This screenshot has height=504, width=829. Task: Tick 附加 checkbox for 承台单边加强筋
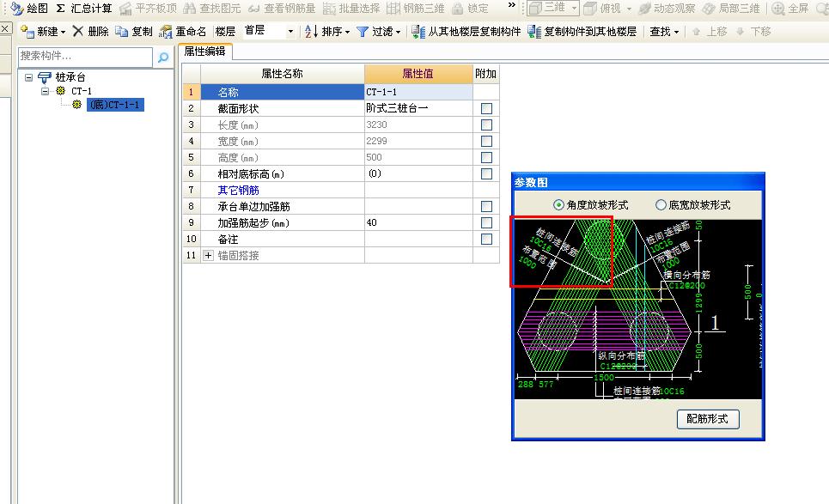(486, 207)
